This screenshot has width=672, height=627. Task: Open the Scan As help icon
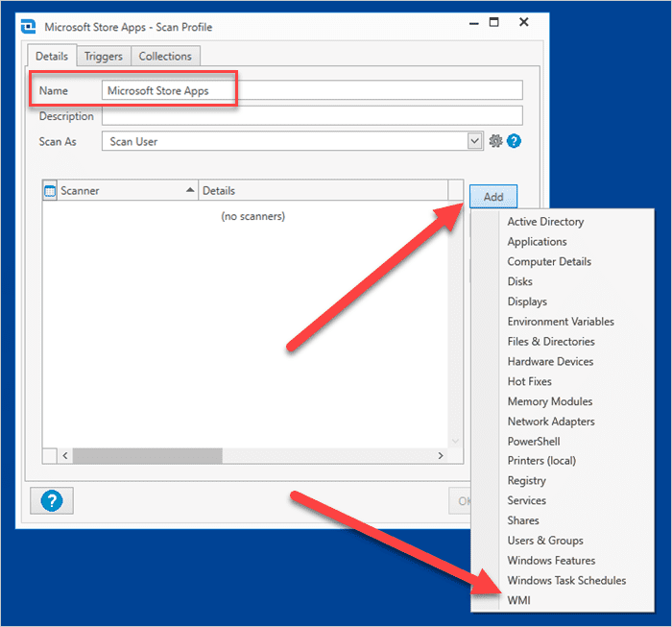(x=514, y=141)
